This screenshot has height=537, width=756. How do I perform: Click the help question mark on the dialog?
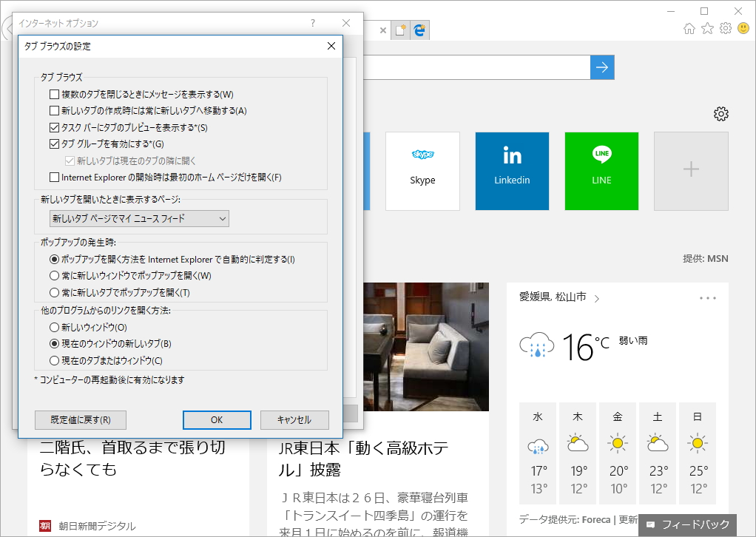[x=312, y=23]
